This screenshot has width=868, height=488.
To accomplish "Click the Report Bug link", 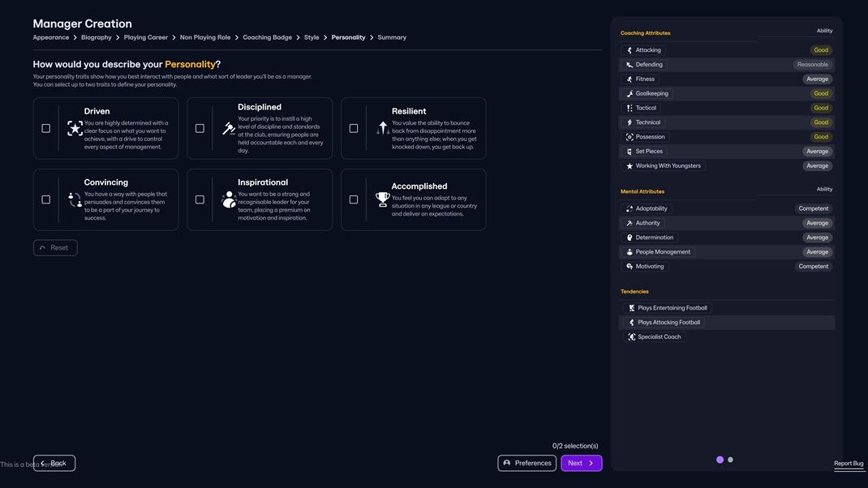I will (x=849, y=464).
